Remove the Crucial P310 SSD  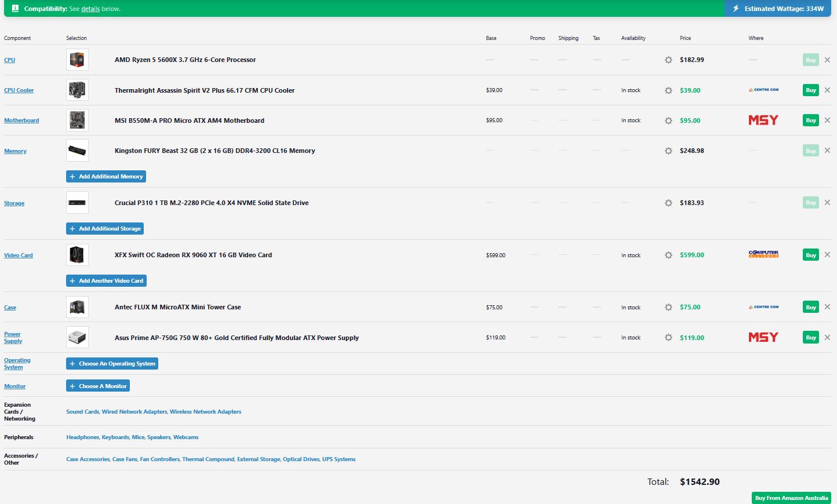pyautogui.click(x=827, y=202)
